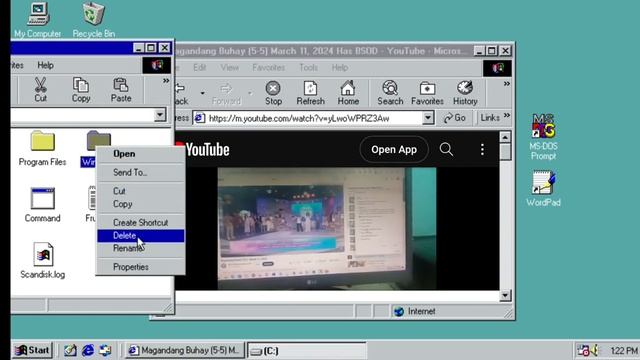
Task: Open the Explorer address bar dropdown
Action: point(160,115)
